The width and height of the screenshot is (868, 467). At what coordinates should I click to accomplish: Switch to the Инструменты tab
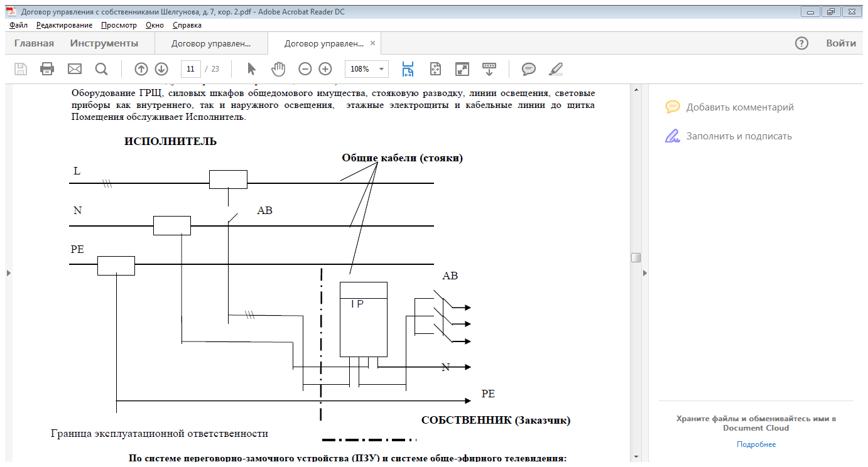(104, 43)
